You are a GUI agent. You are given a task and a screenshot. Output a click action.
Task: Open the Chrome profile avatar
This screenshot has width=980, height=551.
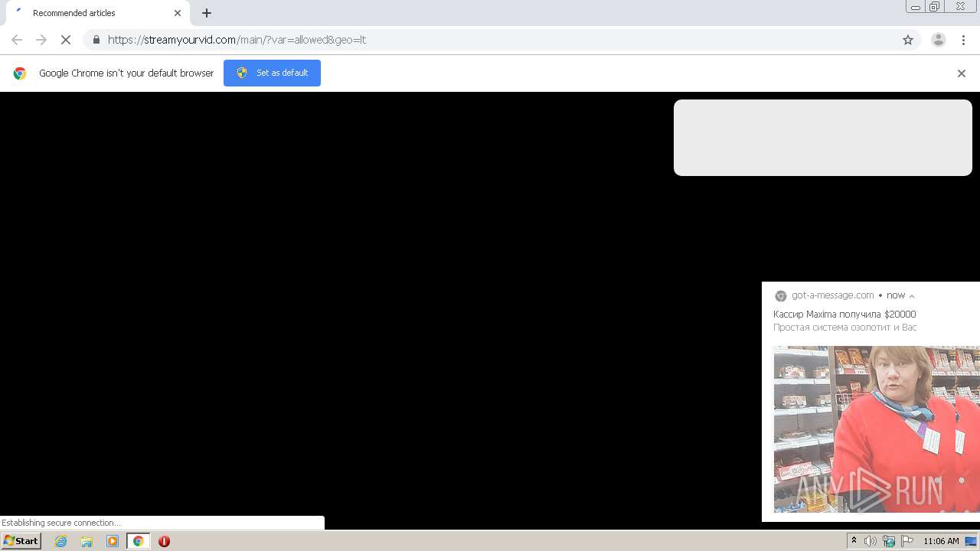[x=938, y=40]
